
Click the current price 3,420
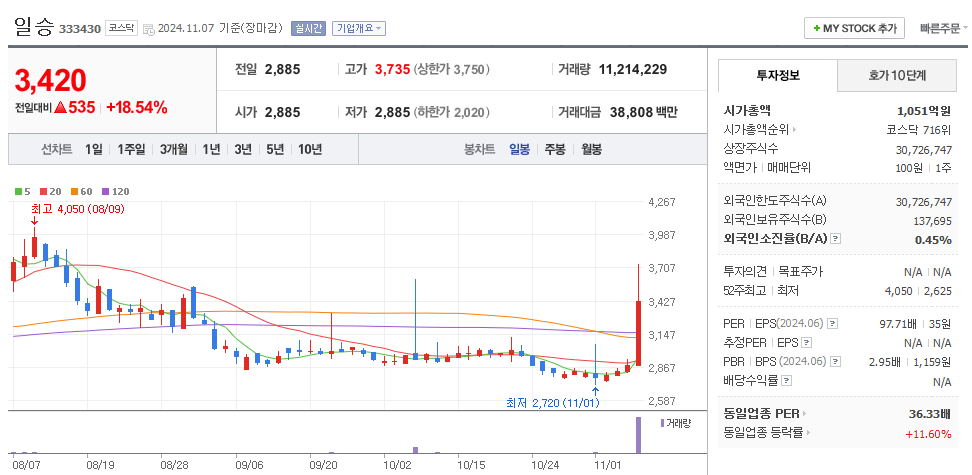50,81
